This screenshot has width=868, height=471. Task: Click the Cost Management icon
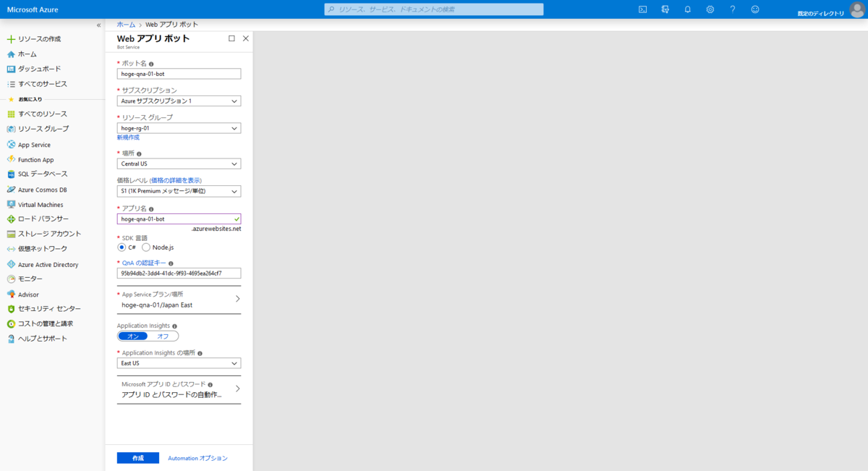(11, 324)
